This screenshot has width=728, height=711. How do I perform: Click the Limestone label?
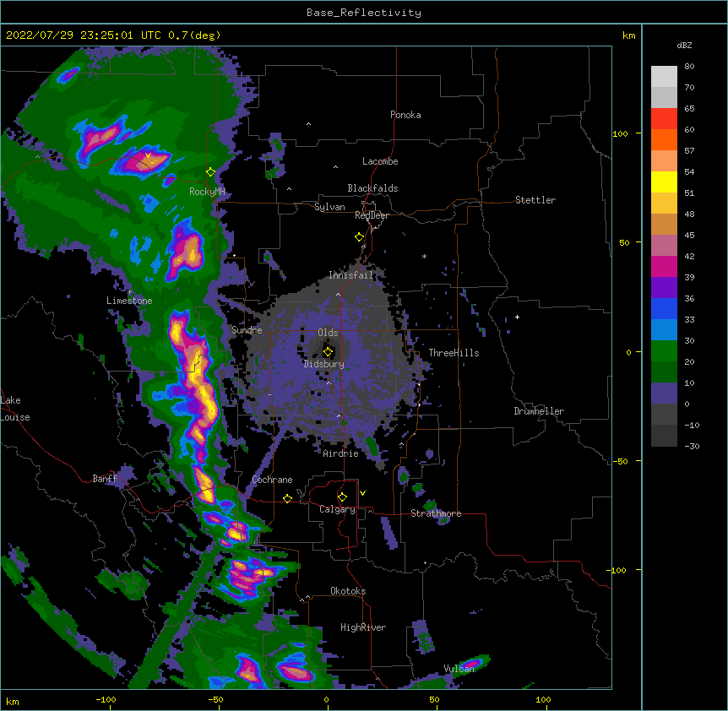[129, 301]
